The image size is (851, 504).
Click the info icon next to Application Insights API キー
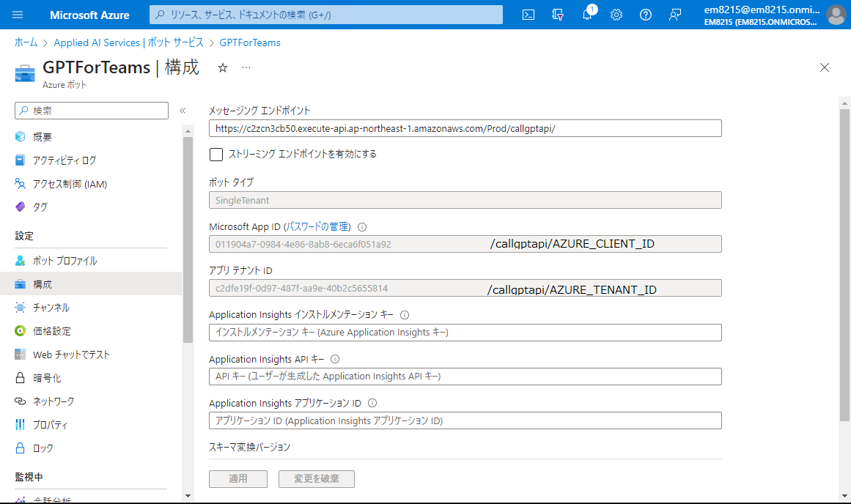point(335,359)
